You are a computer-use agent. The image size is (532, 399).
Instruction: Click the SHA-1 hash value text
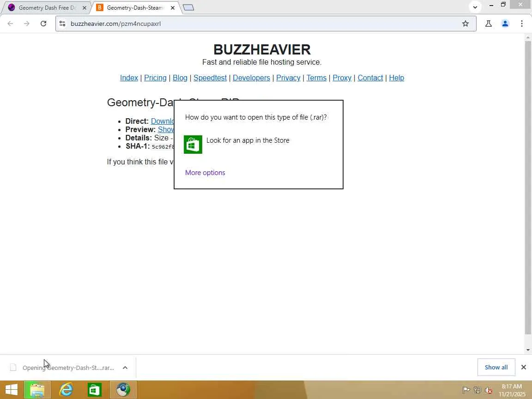pos(163,146)
